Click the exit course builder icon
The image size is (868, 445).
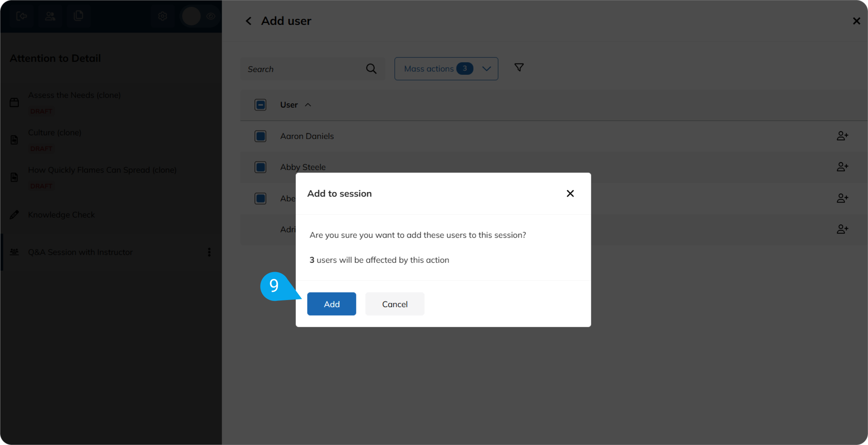pyautogui.click(x=21, y=16)
